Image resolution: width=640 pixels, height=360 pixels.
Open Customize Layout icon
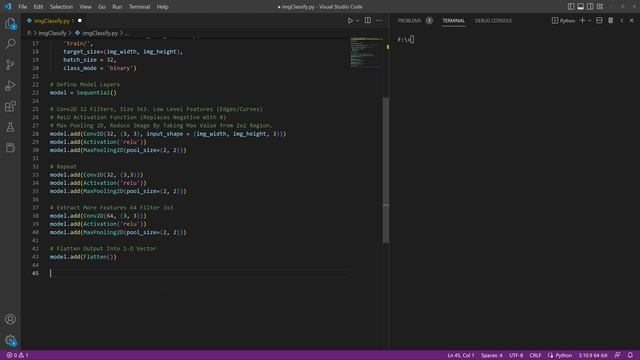click(600, 7)
